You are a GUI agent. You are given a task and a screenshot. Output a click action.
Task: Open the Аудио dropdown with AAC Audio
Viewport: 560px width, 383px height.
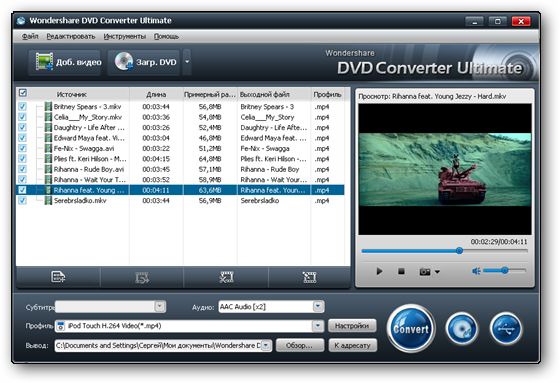318,307
